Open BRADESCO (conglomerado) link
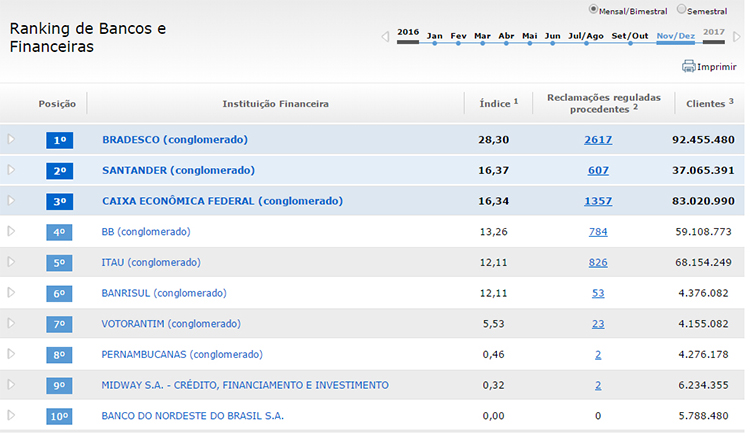Screen dimensions: 750x446 175,140
